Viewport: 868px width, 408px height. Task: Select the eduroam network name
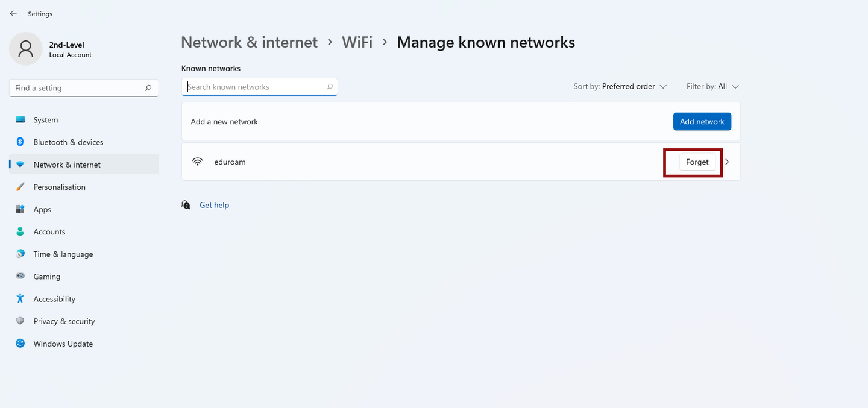tap(230, 162)
